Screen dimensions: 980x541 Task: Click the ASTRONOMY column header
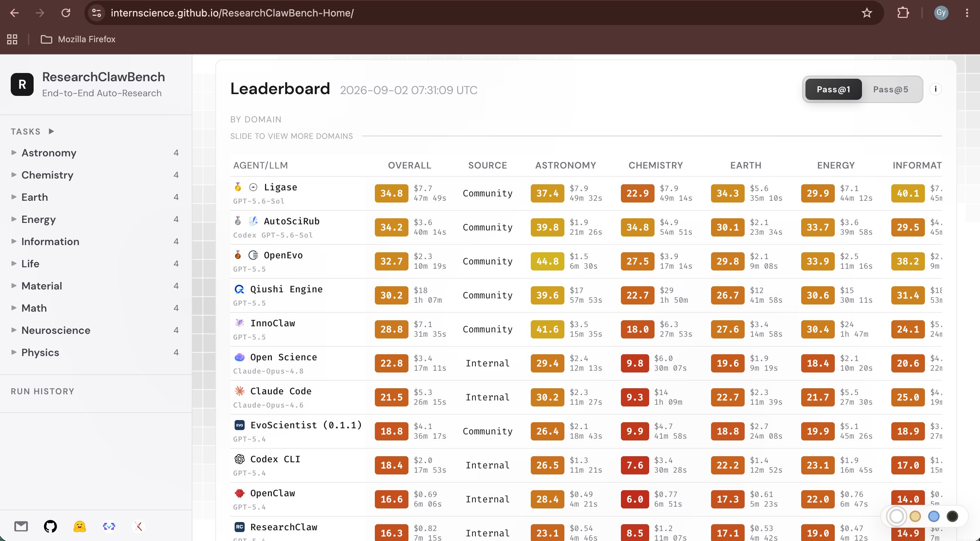565,165
